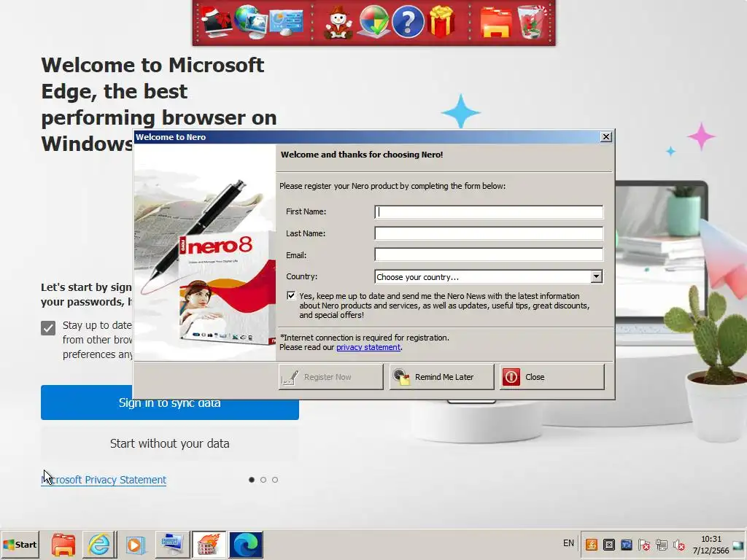Click the red Close button in the Nero dialog
The height and width of the screenshot is (560, 747).
point(552,377)
